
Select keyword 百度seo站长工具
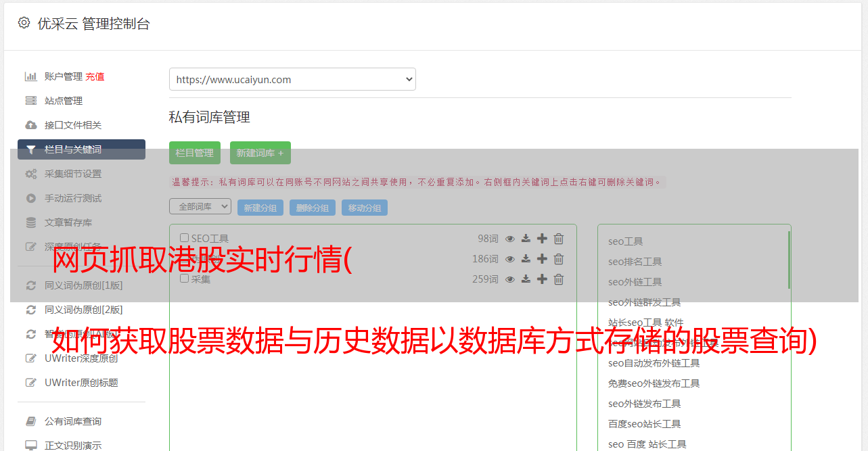[645, 424]
